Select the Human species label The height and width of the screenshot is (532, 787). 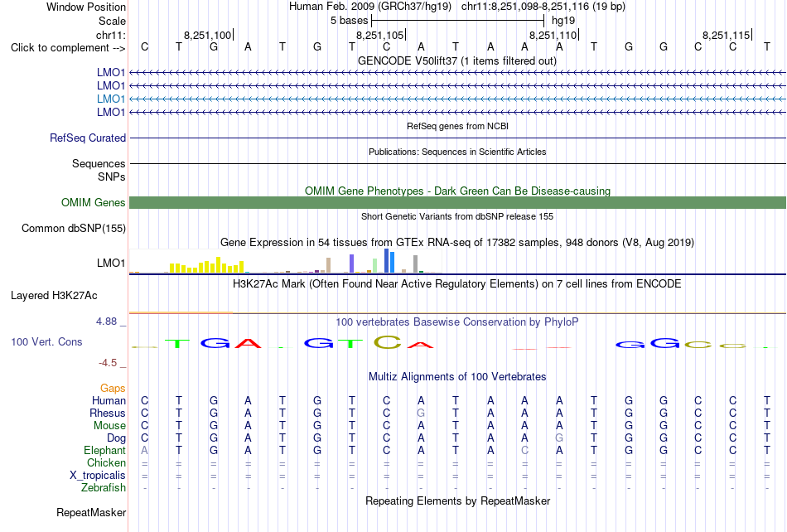[x=109, y=400]
